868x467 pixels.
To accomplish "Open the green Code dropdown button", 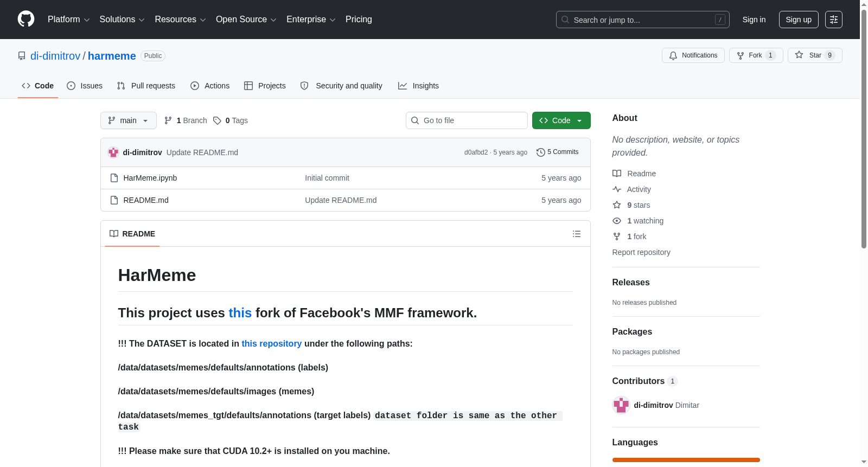I will tap(561, 120).
